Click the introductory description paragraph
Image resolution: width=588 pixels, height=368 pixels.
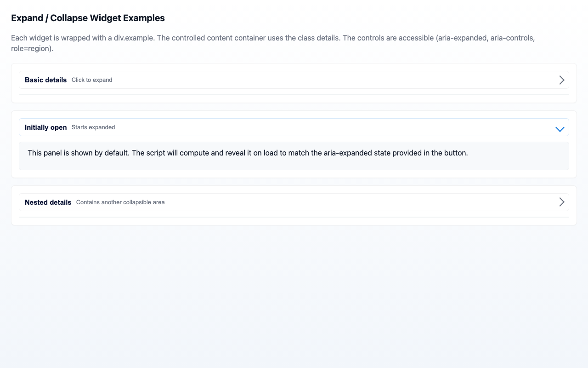point(273,43)
